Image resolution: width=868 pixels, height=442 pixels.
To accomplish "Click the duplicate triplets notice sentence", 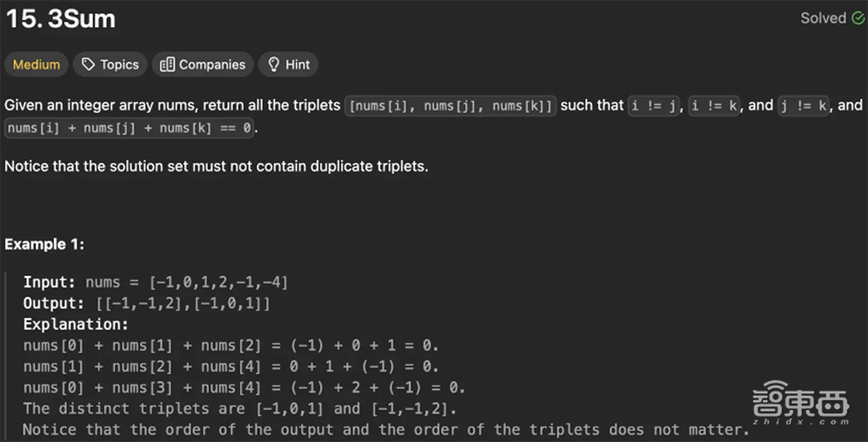I will click(216, 166).
